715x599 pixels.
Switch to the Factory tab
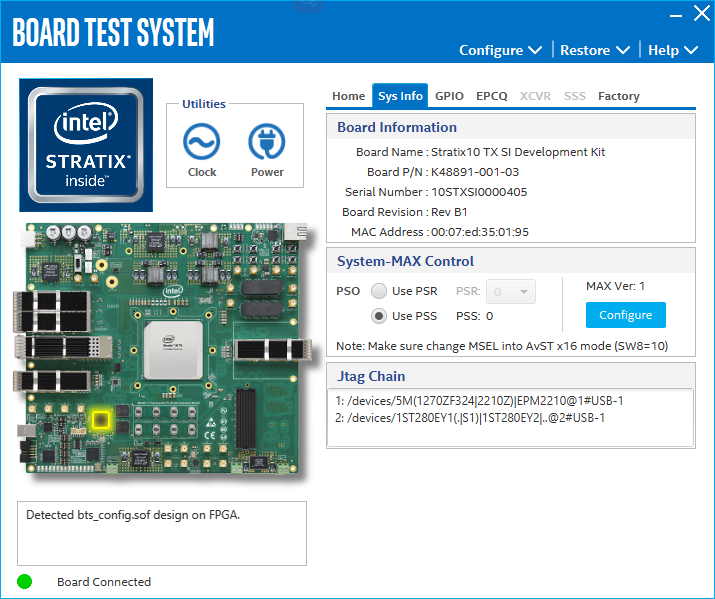619,96
